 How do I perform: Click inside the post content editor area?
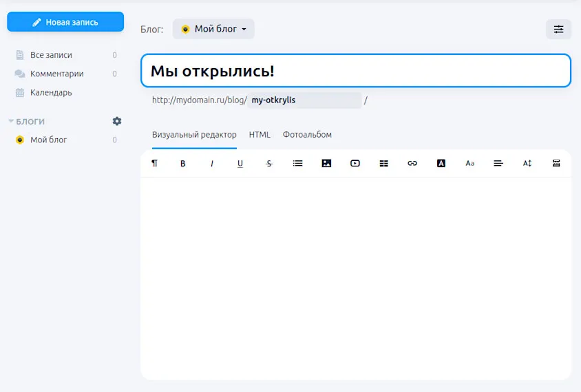(x=356, y=279)
